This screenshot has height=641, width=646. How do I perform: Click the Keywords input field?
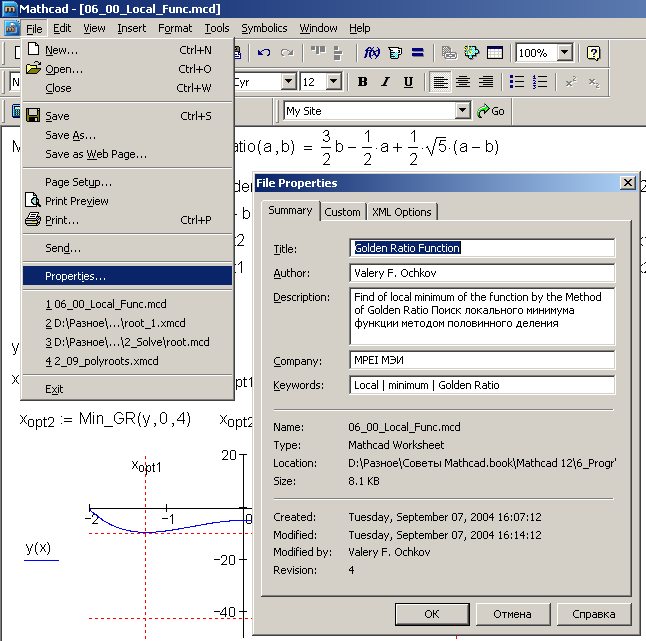click(x=482, y=385)
